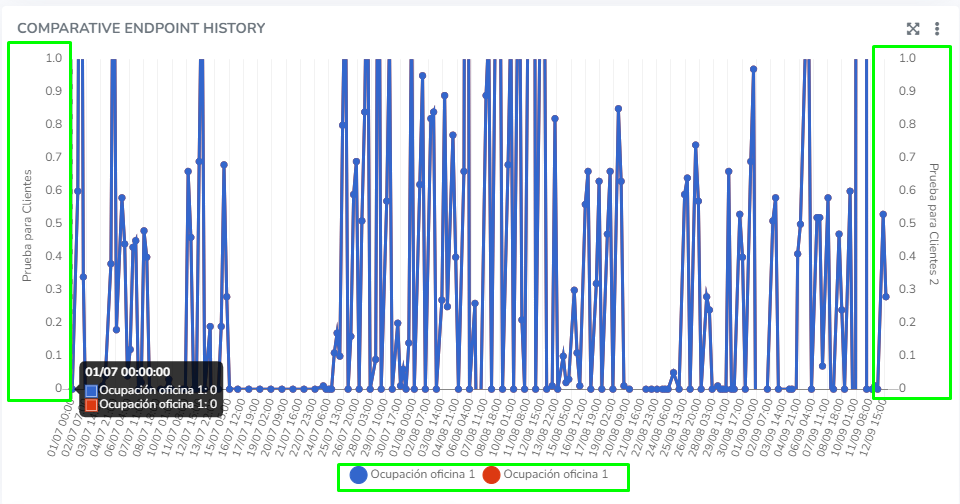The height and width of the screenshot is (504, 960).
Task: Click the left axis title Prueba para Clientes
Action: pos(28,223)
